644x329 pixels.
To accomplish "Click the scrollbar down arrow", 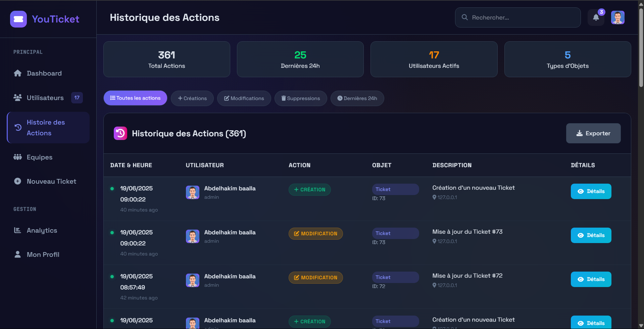I will click(641, 326).
